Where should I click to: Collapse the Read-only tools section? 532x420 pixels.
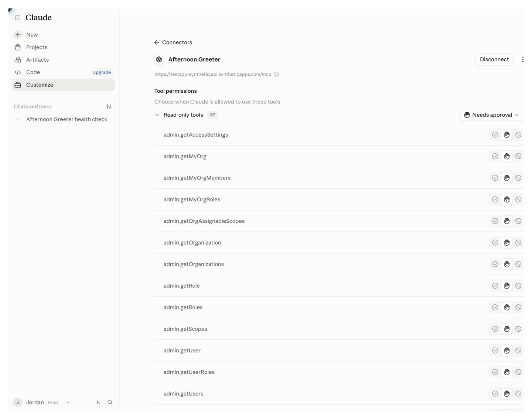coord(157,115)
